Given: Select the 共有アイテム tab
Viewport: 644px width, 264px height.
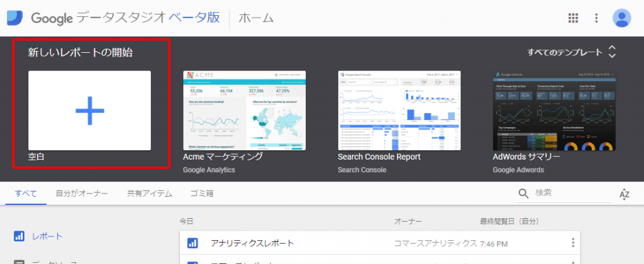Looking at the screenshot, I should (x=150, y=194).
